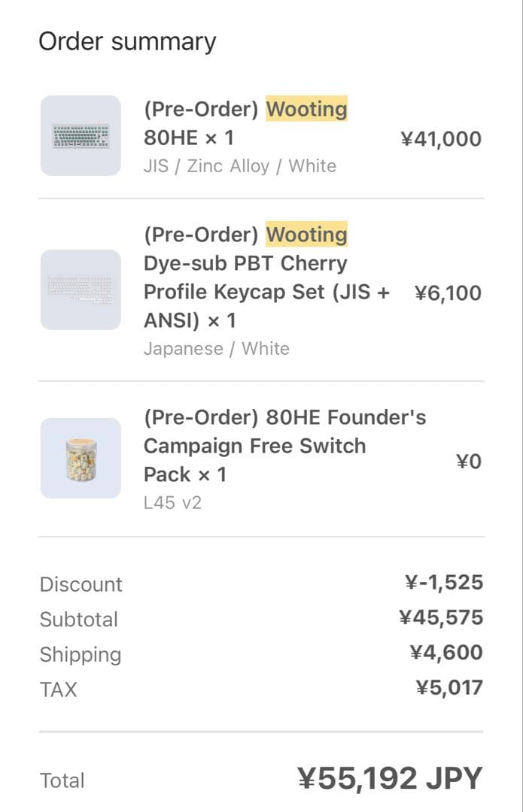Click the TAX amount ¥5,017
The image size is (523, 812).
point(449,687)
